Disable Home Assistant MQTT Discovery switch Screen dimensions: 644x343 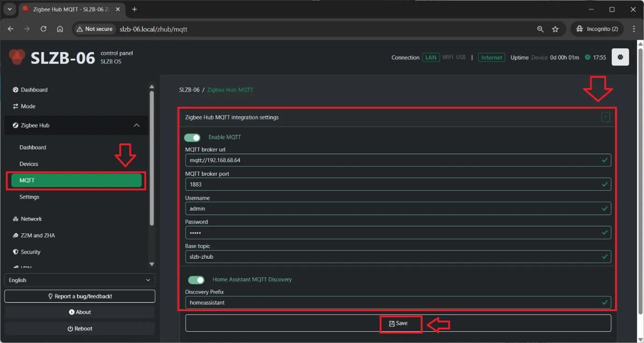click(196, 280)
